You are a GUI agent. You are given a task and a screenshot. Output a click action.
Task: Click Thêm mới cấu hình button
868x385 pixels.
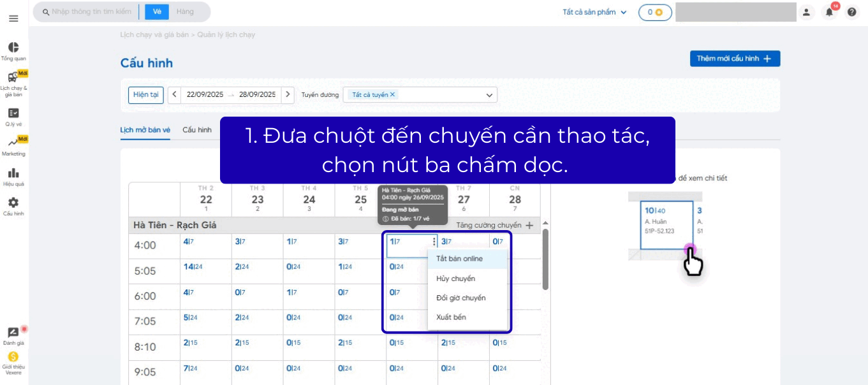click(735, 59)
